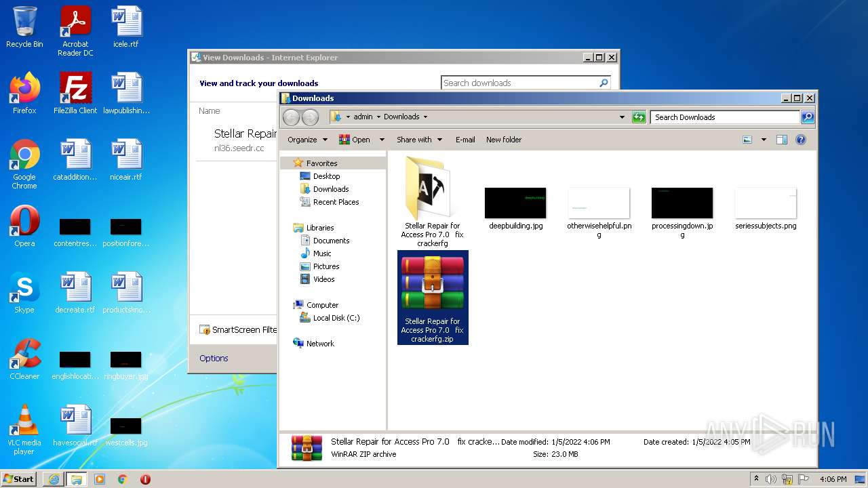Open the Share with dropdown
868x488 pixels.
pos(420,140)
